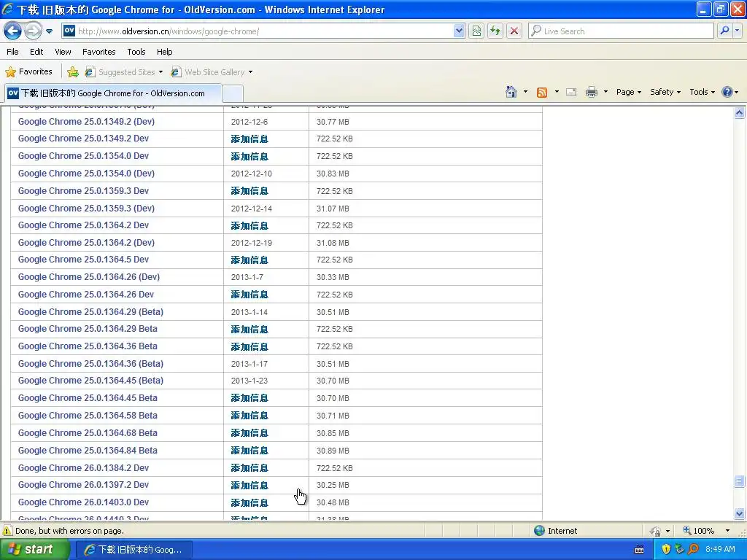This screenshot has height=560, width=747.
Task: Open Web Slice Gallery dropdown
Action: point(212,72)
